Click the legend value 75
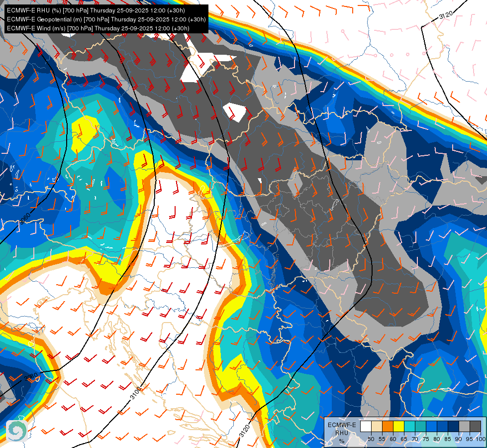487x448 pixels. click(x=426, y=439)
